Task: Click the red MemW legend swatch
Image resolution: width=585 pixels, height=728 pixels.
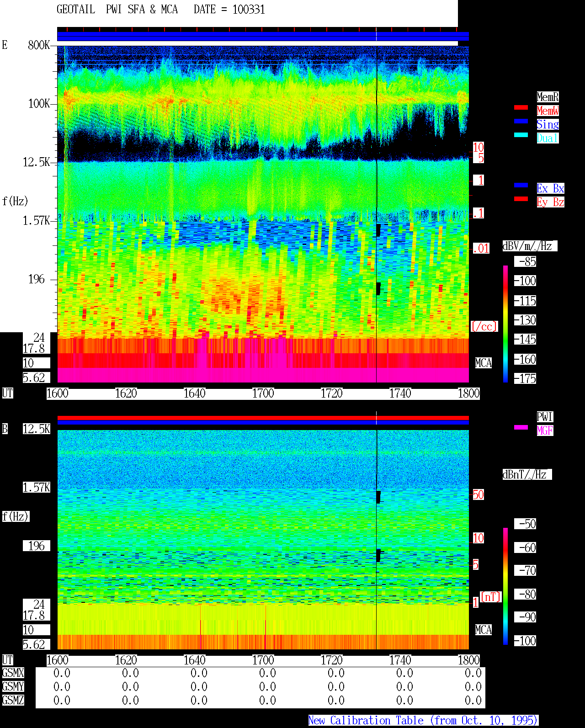Action: tap(521, 107)
